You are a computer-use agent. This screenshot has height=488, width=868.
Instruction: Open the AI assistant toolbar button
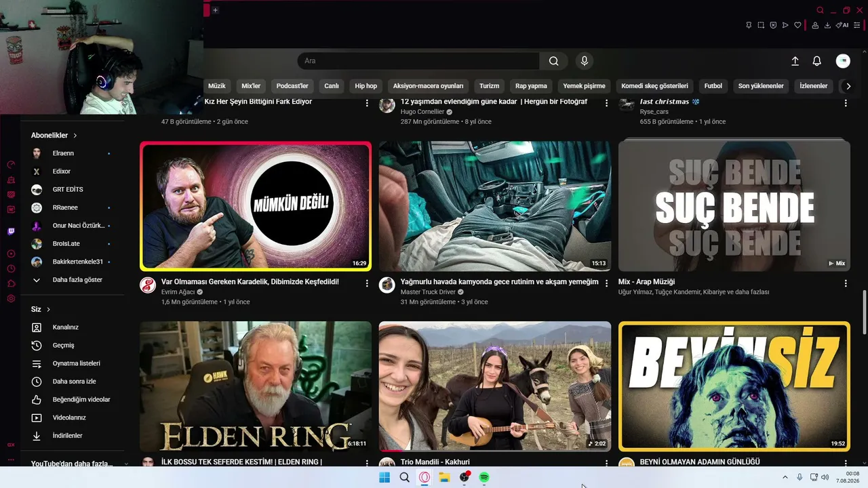pyautogui.click(x=842, y=25)
